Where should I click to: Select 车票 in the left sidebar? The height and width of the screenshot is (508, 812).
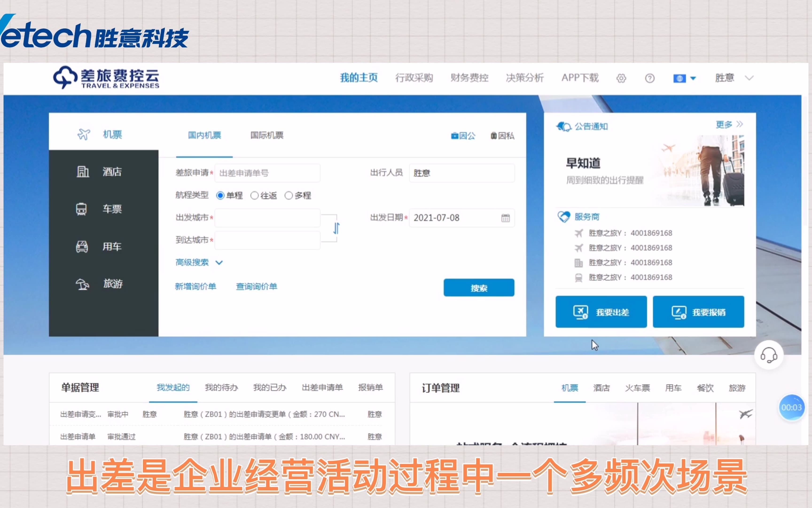(x=103, y=209)
